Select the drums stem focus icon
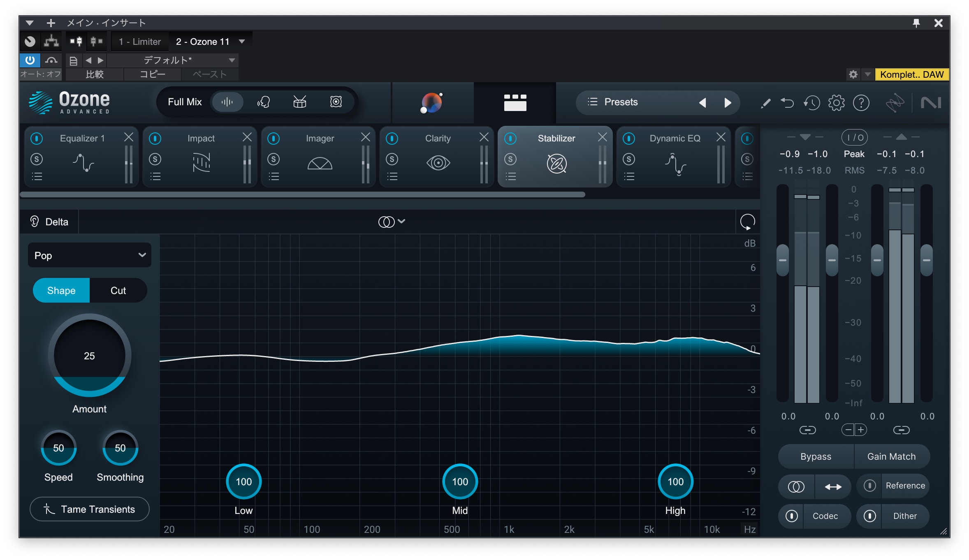Image resolution: width=969 pixels, height=560 pixels. click(299, 102)
